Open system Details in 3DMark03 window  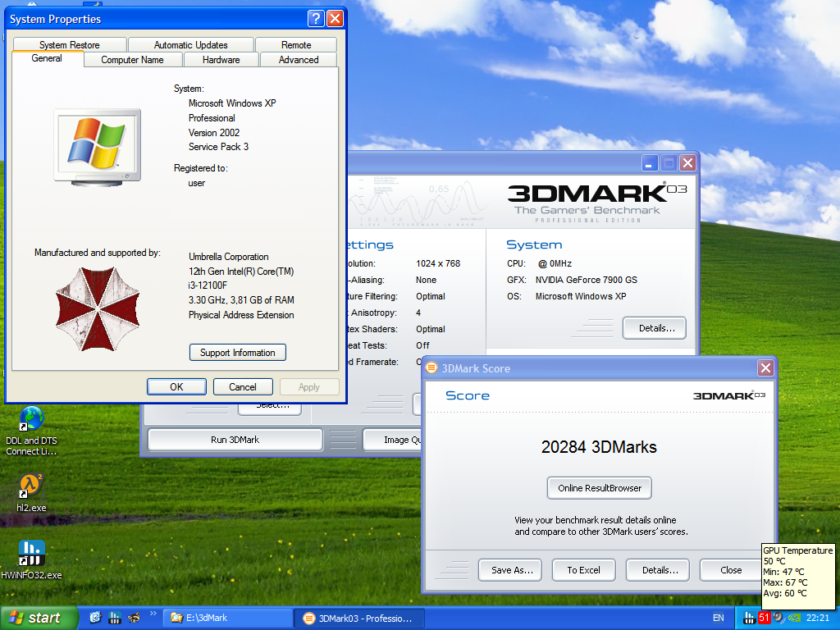(655, 328)
